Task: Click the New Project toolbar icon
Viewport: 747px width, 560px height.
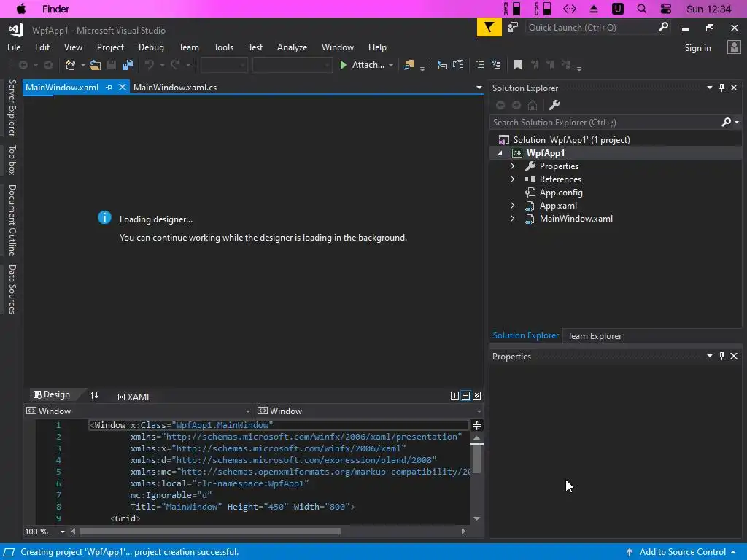Action: [x=71, y=65]
